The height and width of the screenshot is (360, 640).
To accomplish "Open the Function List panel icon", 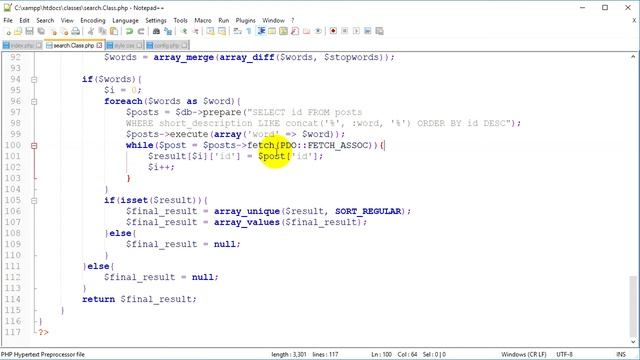I will [295, 31].
